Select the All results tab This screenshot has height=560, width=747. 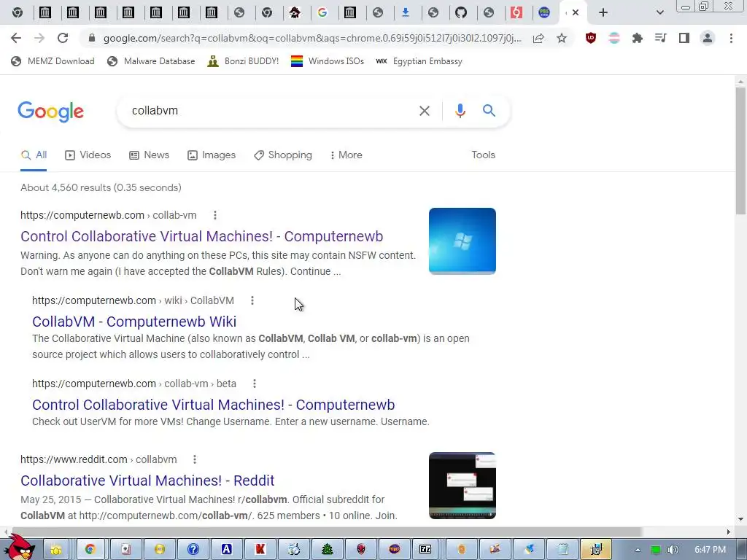34,155
